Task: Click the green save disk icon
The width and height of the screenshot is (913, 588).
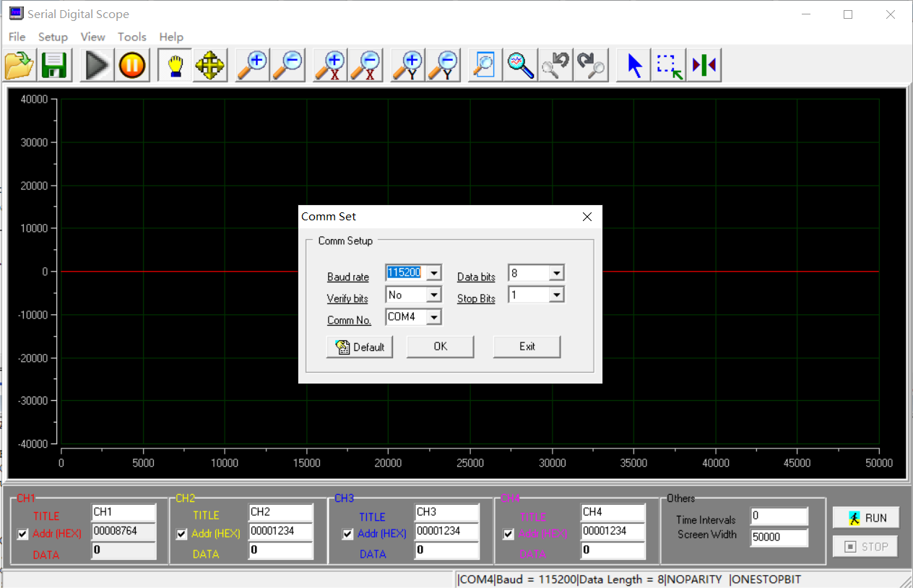Action: [x=54, y=66]
